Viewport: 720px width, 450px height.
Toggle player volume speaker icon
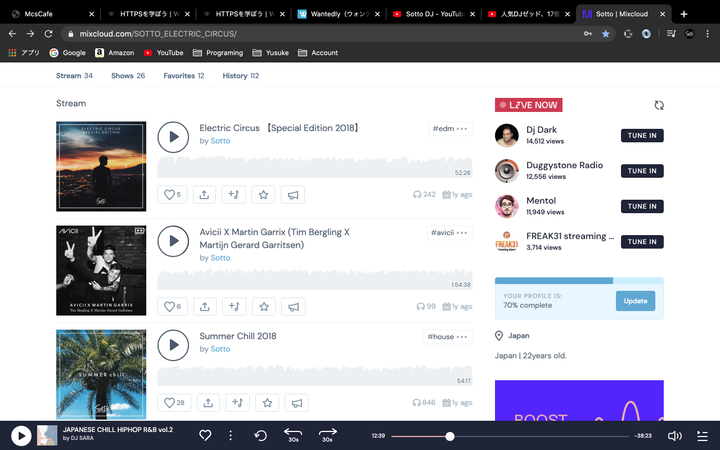pos(675,436)
